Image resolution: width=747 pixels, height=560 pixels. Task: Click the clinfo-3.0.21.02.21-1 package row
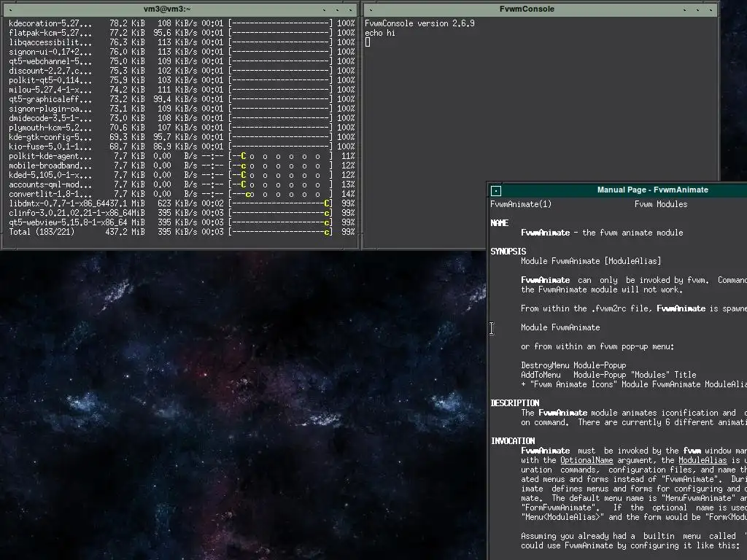tap(182, 213)
